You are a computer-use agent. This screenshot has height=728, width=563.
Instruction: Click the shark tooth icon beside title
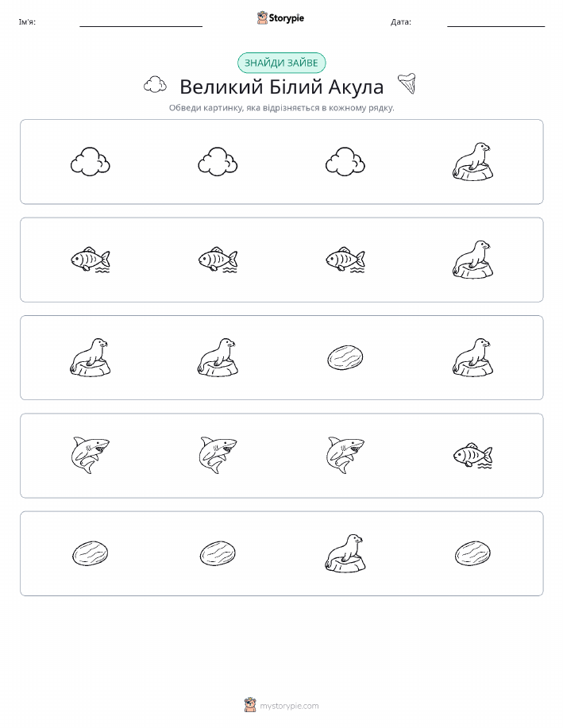407,84
